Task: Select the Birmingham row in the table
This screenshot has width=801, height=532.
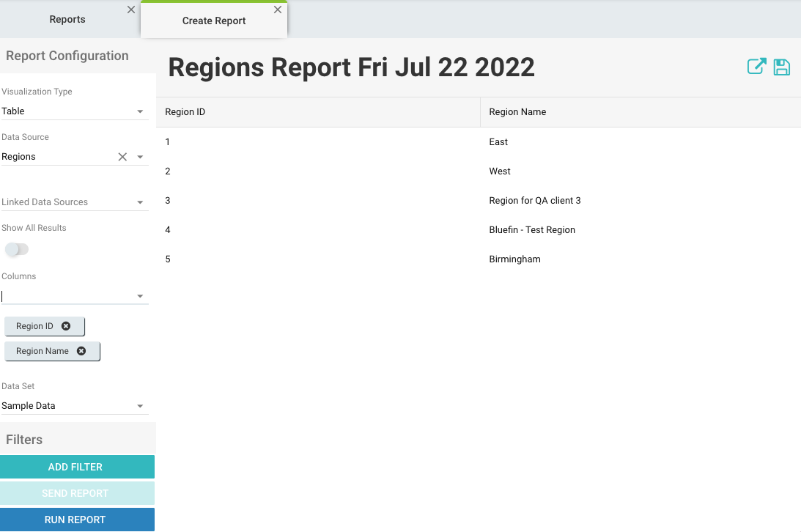Action: click(x=514, y=259)
